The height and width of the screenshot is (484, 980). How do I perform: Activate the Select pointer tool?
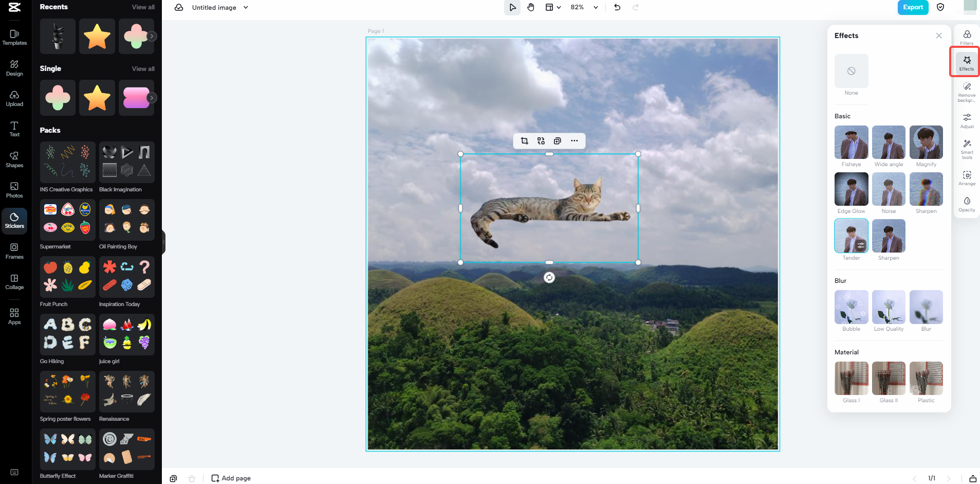512,7
